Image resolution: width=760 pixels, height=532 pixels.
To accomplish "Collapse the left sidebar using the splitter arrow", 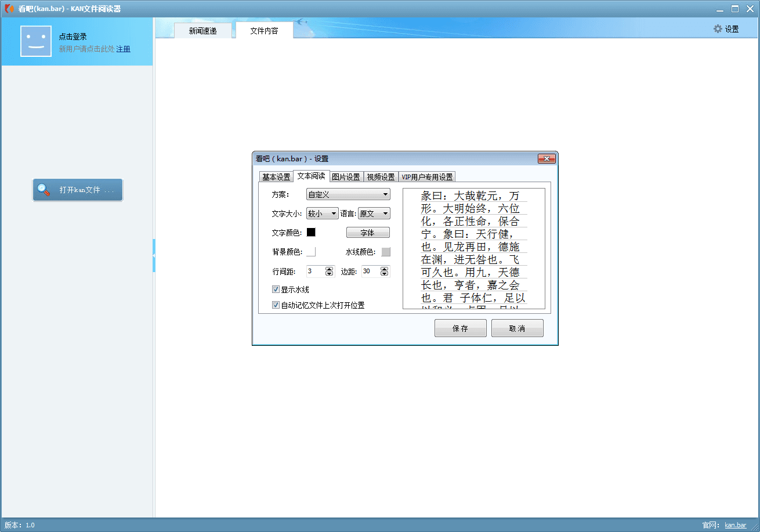I will (x=154, y=255).
